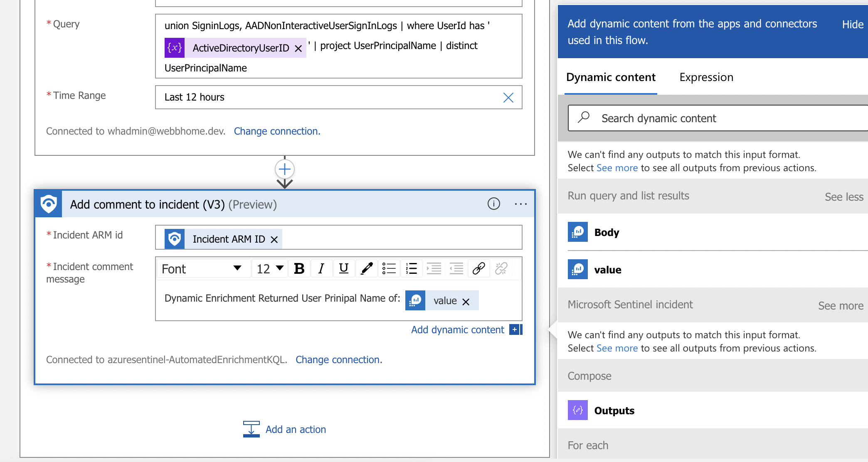Viewport: 868px width, 462px height.
Task: Open the text highlight color picker
Action: 366,269
